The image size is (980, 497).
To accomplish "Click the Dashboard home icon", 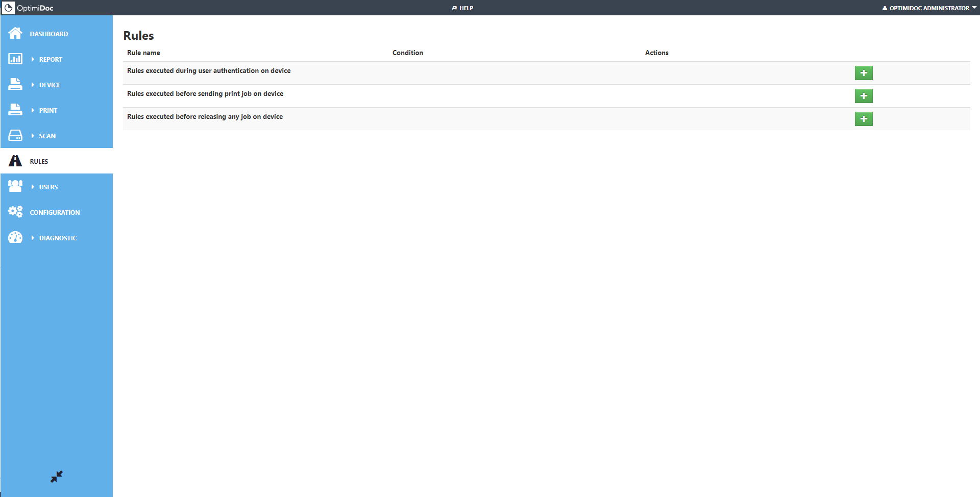I will pyautogui.click(x=15, y=34).
